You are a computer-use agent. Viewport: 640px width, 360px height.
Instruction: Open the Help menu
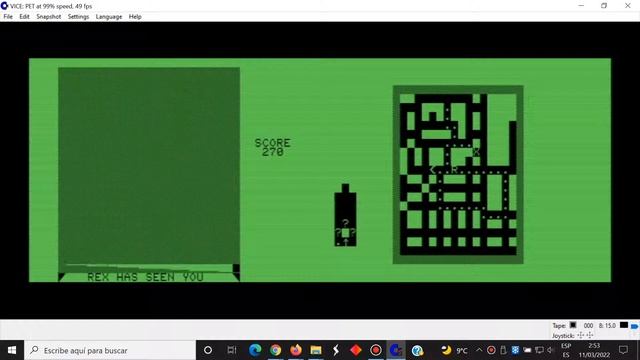[135, 17]
